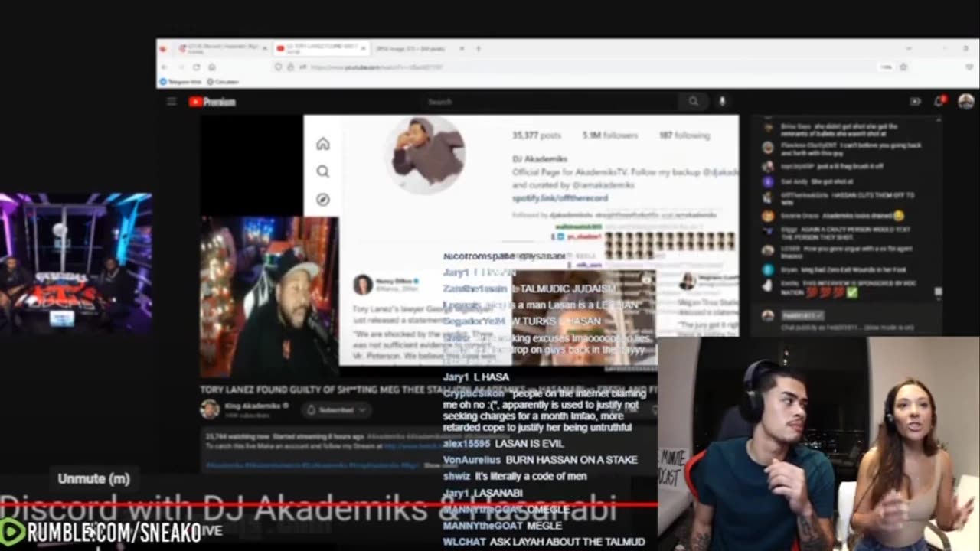Screen dimensions: 980x551
Task: Click the Akademiks webcam video feed
Action: coord(269,297)
